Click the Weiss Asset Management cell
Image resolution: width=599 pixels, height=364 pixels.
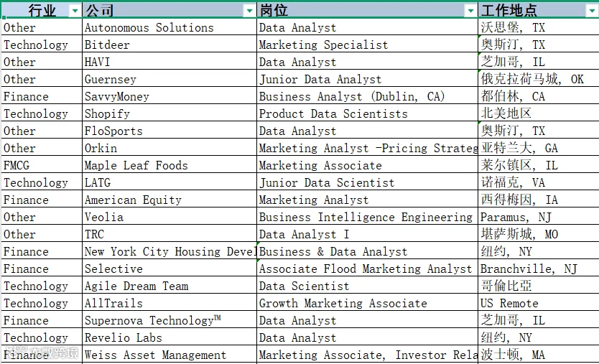pyautogui.click(x=170, y=355)
